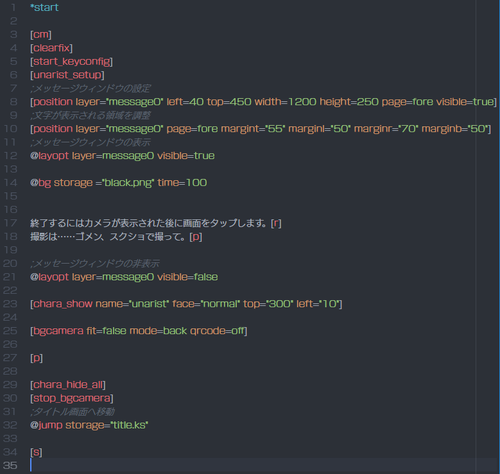This screenshot has width=500, height=474.
Task: Click the [stop_bgcamera] tag
Action: pos(72,398)
